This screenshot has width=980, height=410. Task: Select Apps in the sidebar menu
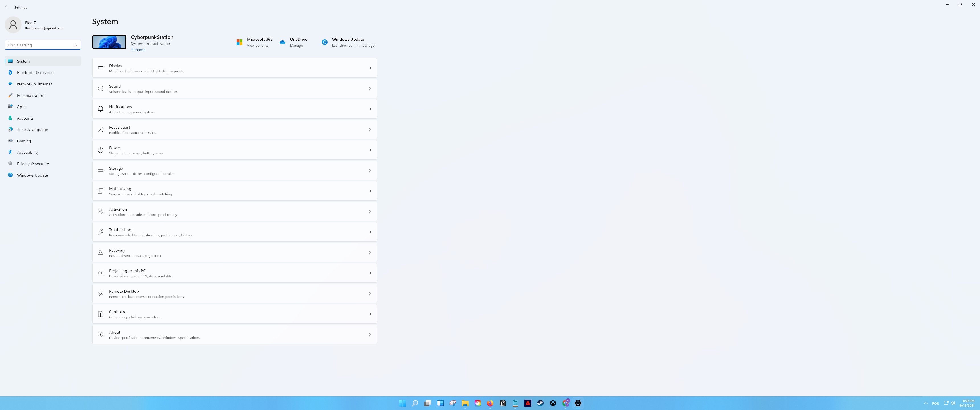pos(22,107)
